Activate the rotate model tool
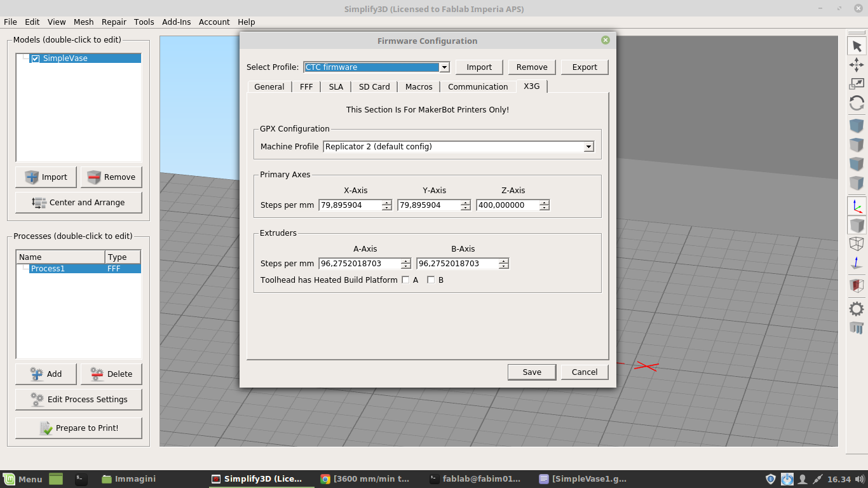This screenshot has width=868, height=488. (857, 103)
